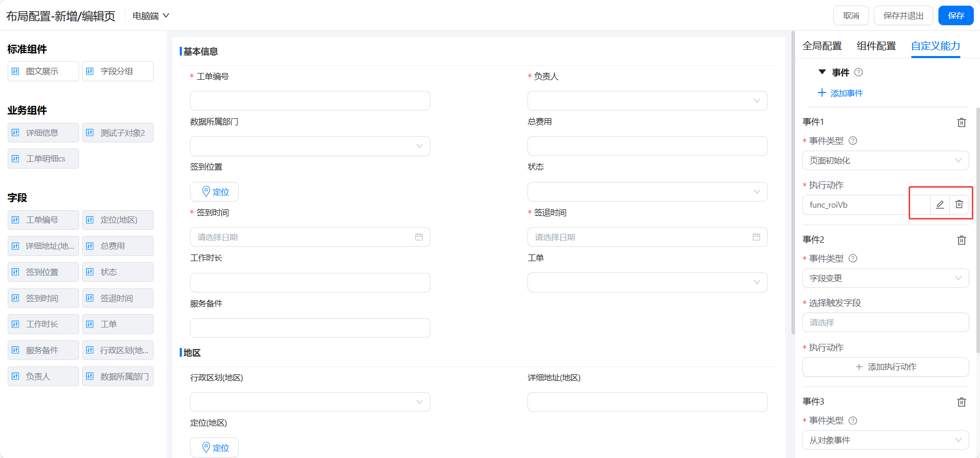Screen dimensions: 980x458
Task: Click the calendar icon in 签退时间 field
Action: (756, 237)
